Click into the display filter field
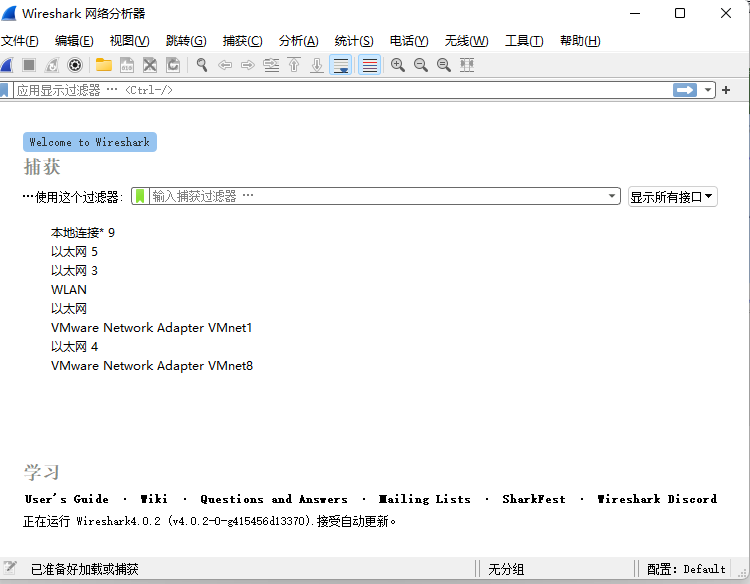The image size is (750, 584). click(x=342, y=90)
